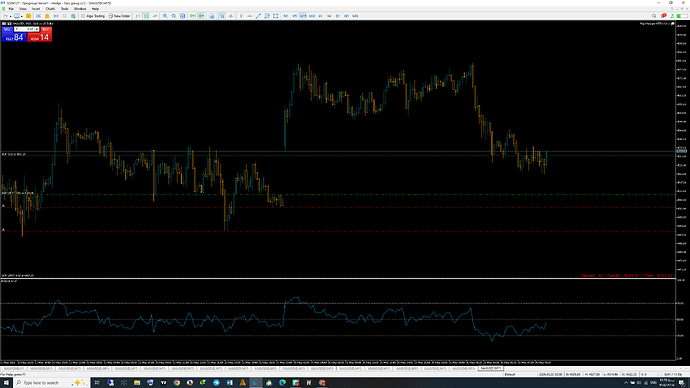Open the Windows Start menu
Screen dimensions: 690x388
click(6, 383)
